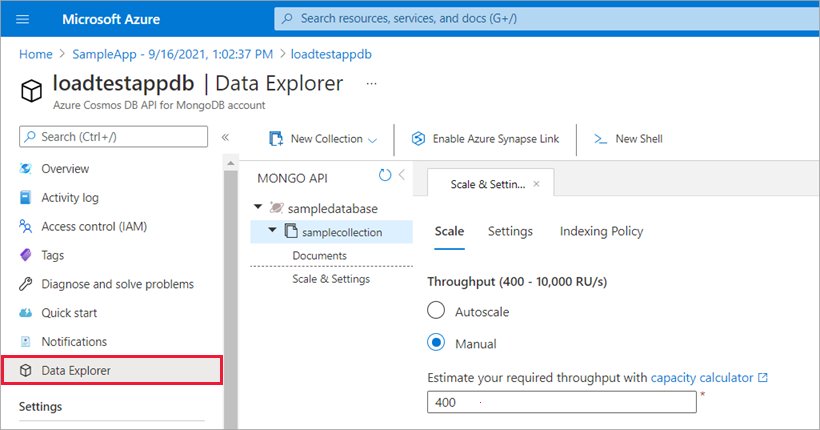The height and width of the screenshot is (430, 820).
Task: Collapse the samplecollection tree node
Action: click(x=271, y=231)
